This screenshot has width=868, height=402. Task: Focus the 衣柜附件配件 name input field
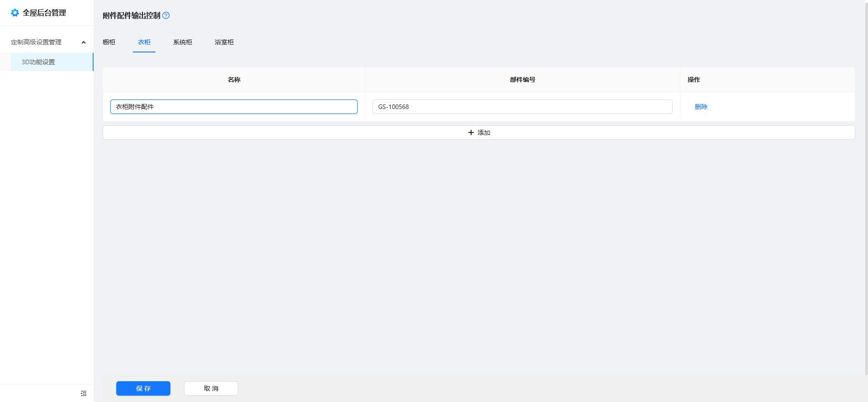[x=234, y=107]
